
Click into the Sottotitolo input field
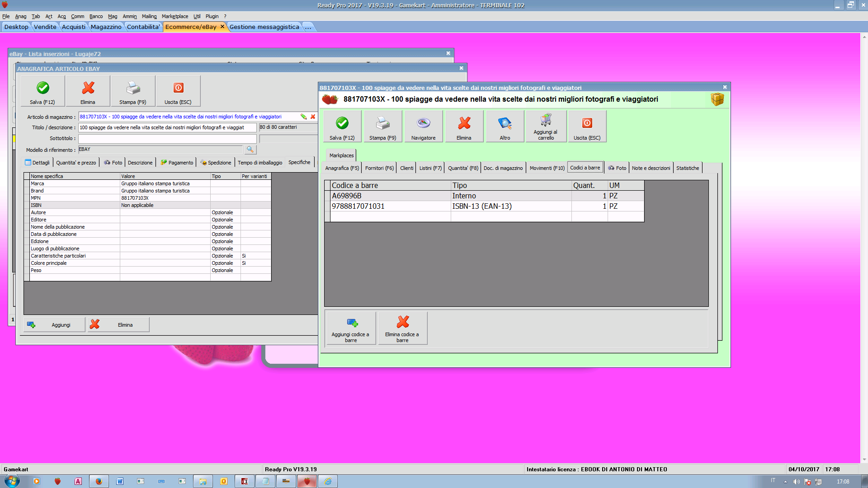(167, 139)
